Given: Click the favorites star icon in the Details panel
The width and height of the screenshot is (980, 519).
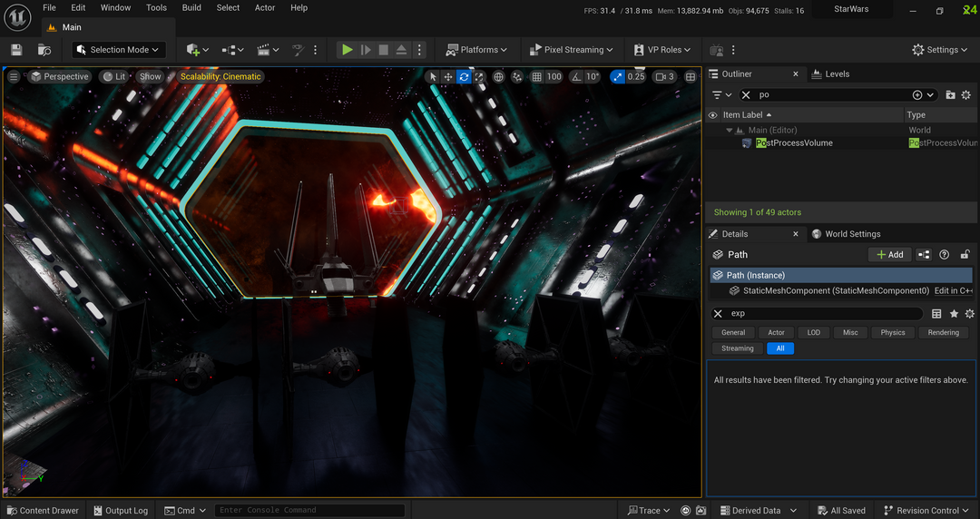Looking at the screenshot, I should point(954,314).
